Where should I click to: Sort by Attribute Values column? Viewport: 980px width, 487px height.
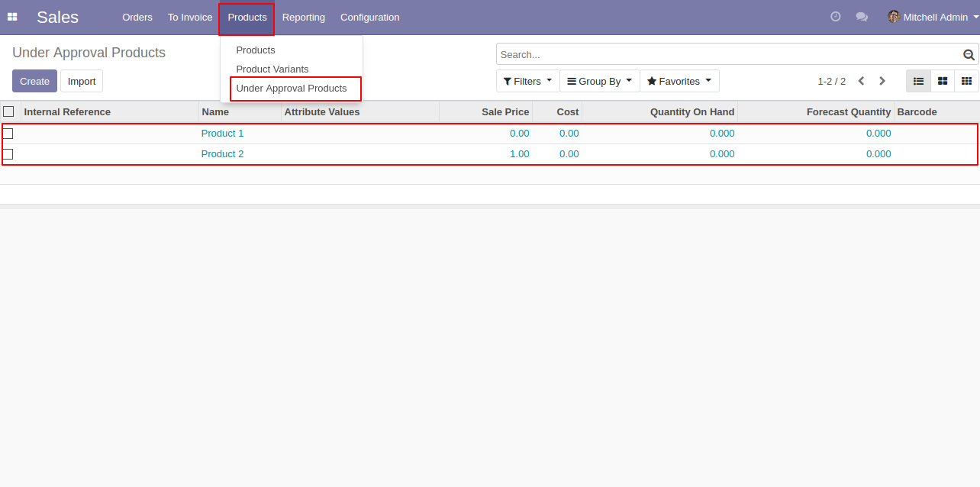point(360,111)
